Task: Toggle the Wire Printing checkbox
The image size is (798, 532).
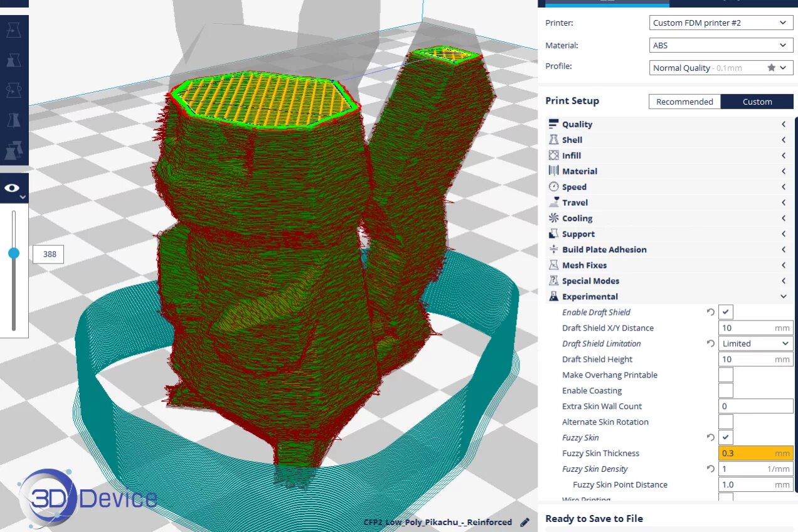Action: point(726,497)
